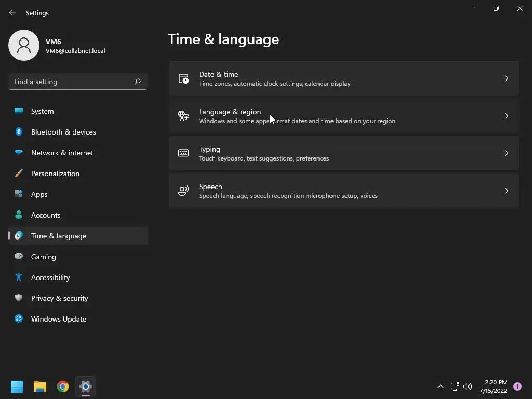Expand the Language & region chevron

pyautogui.click(x=506, y=116)
